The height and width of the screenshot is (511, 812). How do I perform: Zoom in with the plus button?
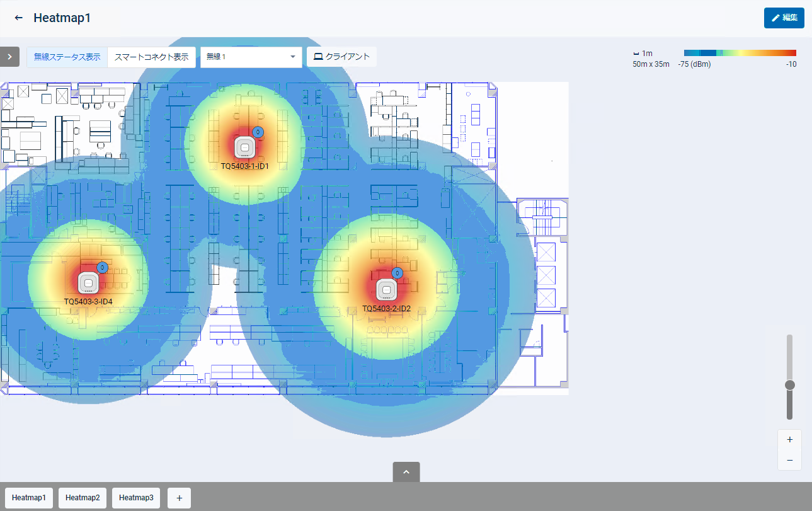(790, 440)
